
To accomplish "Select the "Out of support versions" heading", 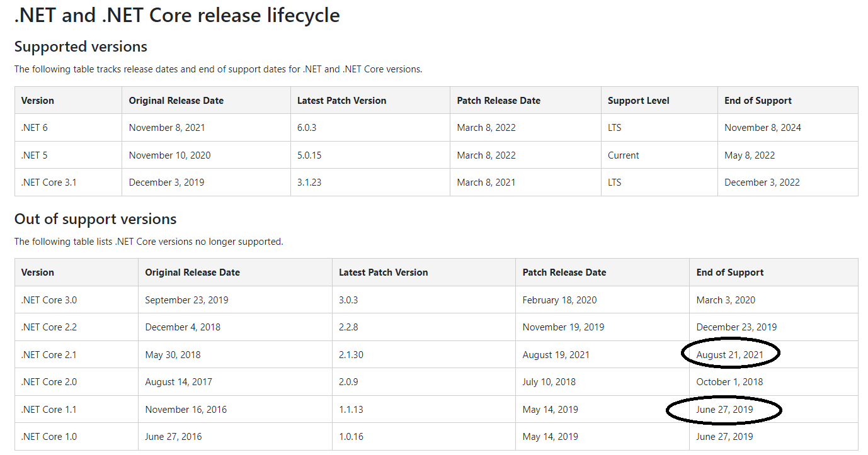I will 94,219.
